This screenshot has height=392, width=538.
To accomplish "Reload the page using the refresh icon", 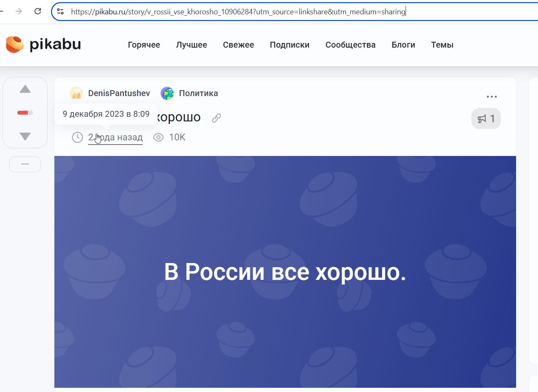I will (x=38, y=11).
